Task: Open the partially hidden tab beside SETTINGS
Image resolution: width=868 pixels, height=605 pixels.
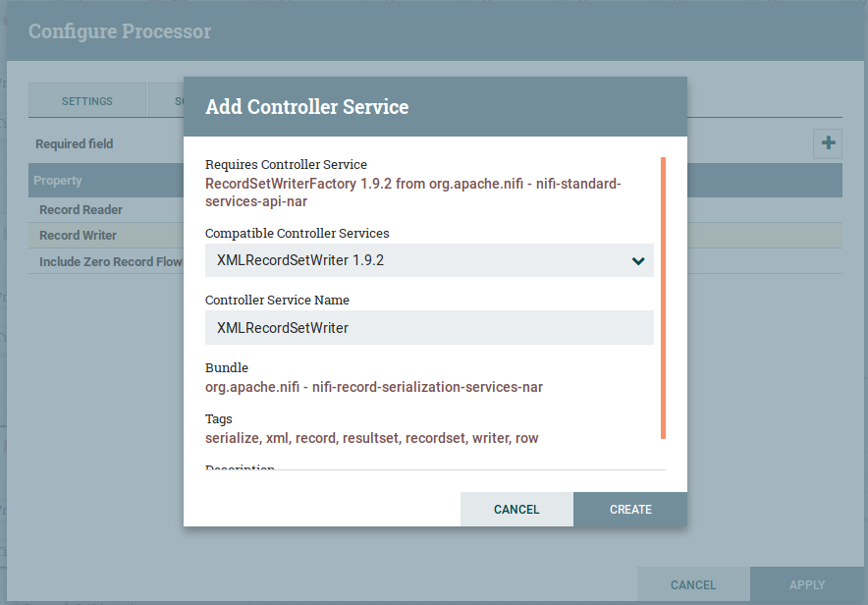Action: 165,101
